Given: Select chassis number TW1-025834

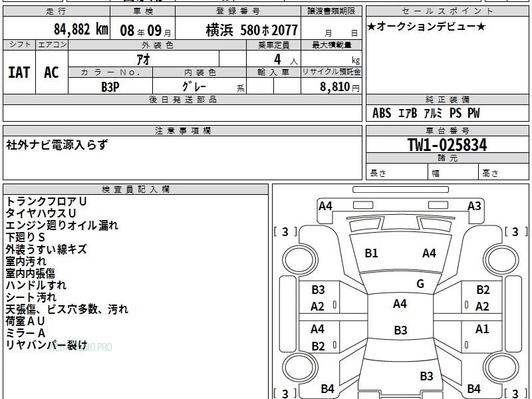Looking at the screenshot, I should coord(447,145).
